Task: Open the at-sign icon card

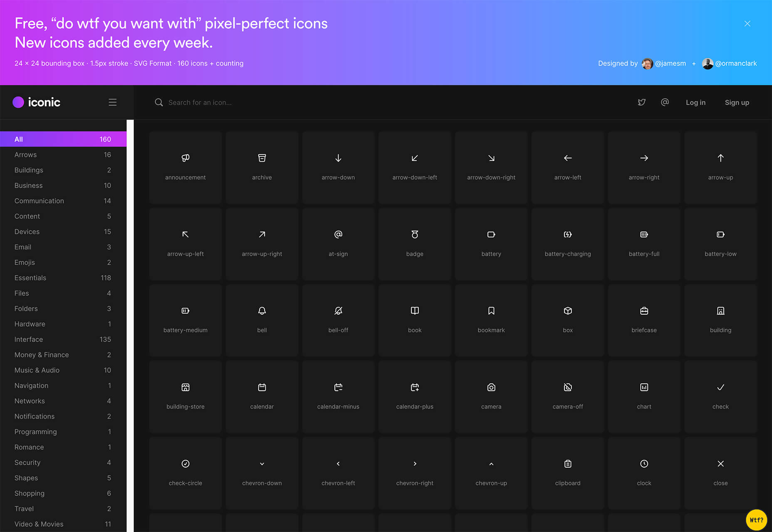Action: (338, 244)
